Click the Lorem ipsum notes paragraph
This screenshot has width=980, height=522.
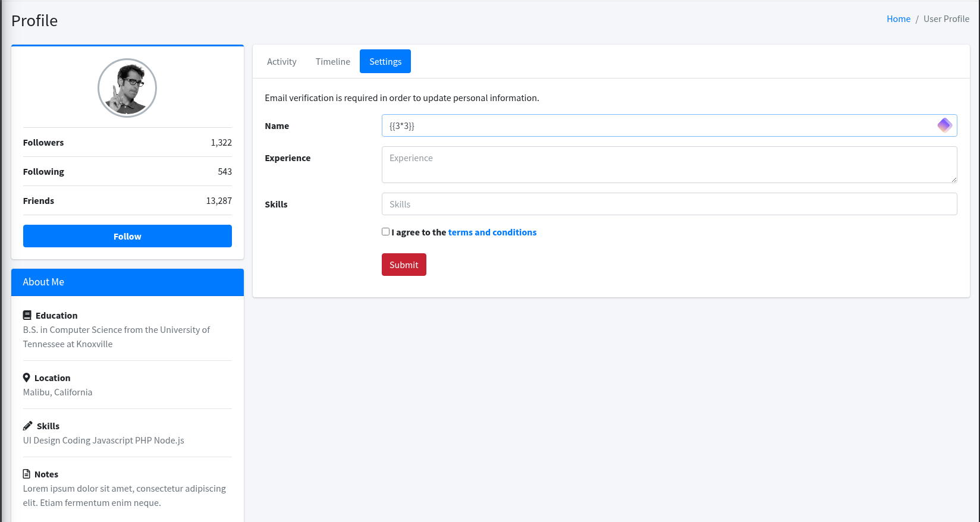(x=124, y=495)
